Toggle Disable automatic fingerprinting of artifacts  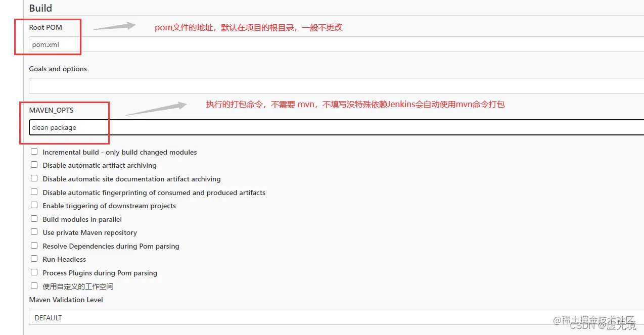pos(34,192)
